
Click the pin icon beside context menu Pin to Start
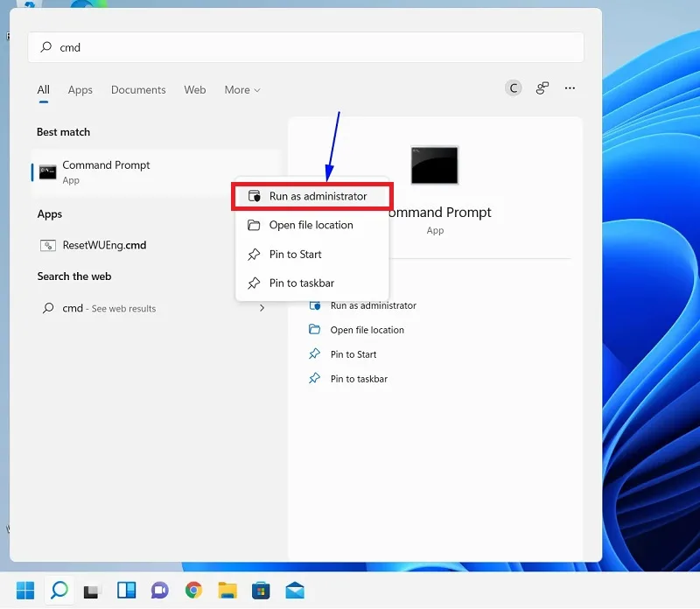[x=254, y=254]
